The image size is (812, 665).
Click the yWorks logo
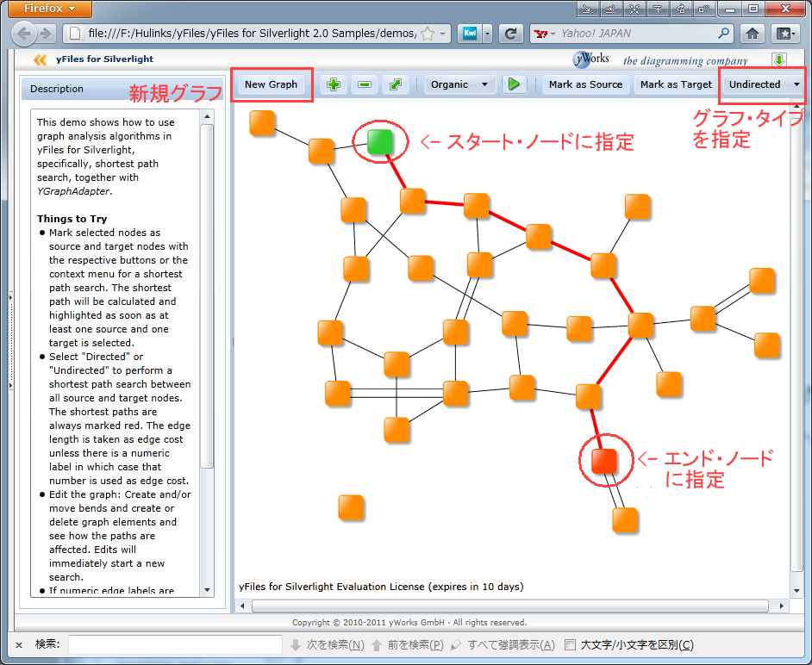[590, 59]
